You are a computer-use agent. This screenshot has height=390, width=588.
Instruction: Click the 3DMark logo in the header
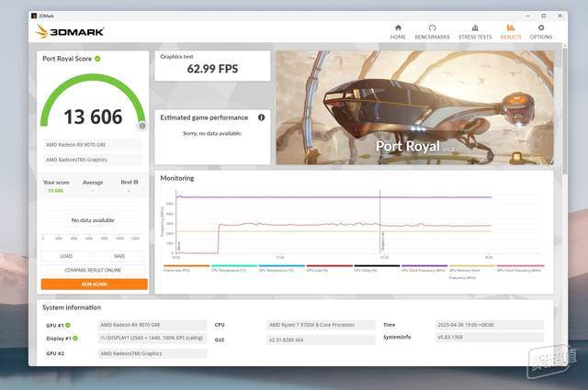70,31
